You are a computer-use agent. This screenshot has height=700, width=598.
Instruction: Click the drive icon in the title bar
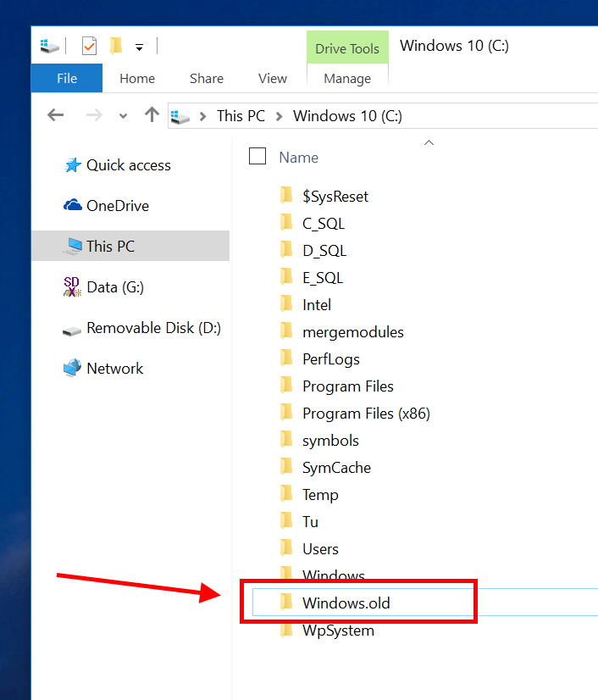click(x=49, y=46)
